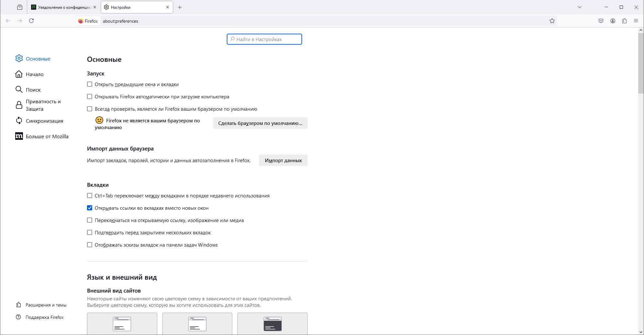The height and width of the screenshot is (335, 644).
Task: Bookmark this page with the star icon
Action: pyautogui.click(x=552, y=21)
